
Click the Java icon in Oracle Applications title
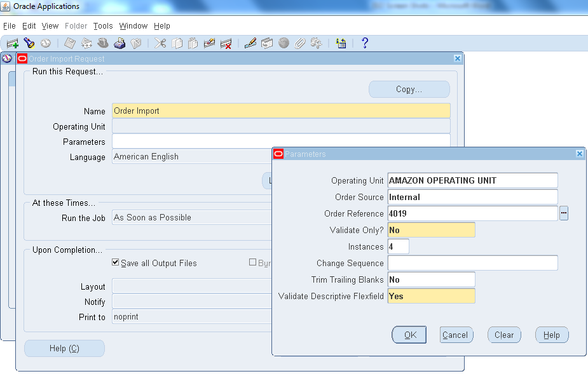(x=5, y=6)
